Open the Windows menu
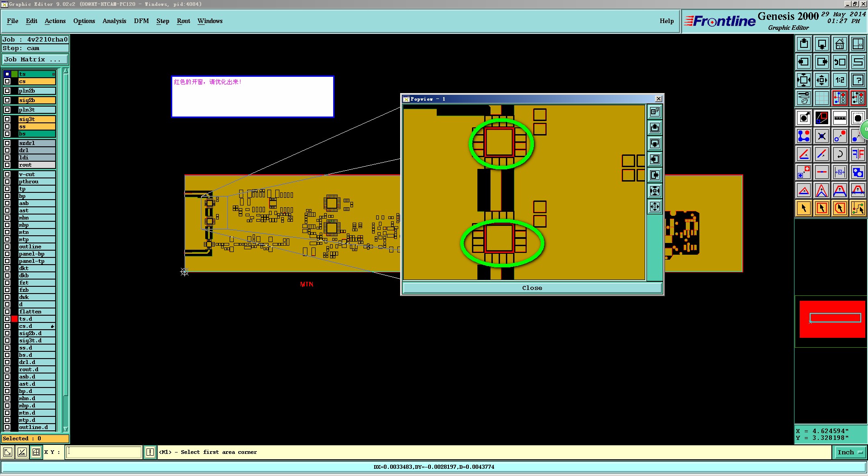 click(210, 21)
